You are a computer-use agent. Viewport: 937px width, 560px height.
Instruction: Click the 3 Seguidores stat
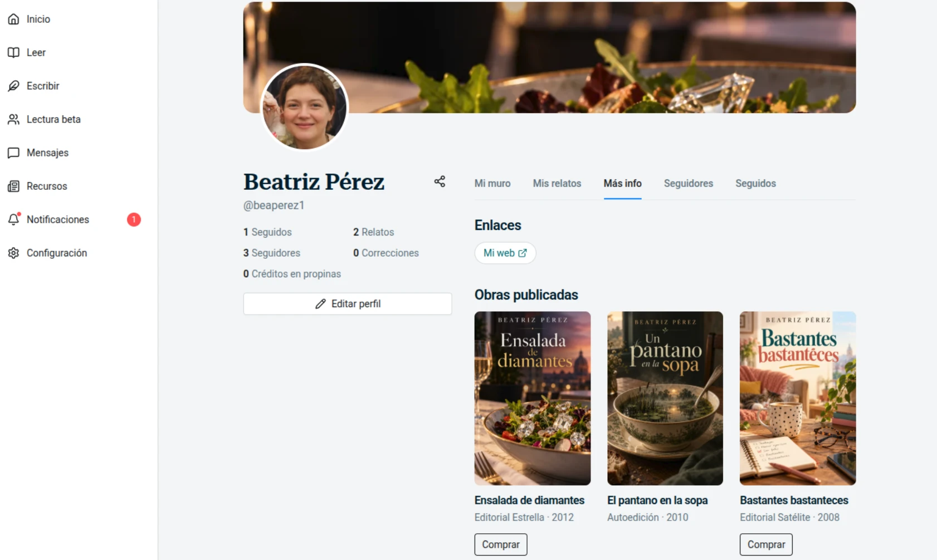click(272, 253)
